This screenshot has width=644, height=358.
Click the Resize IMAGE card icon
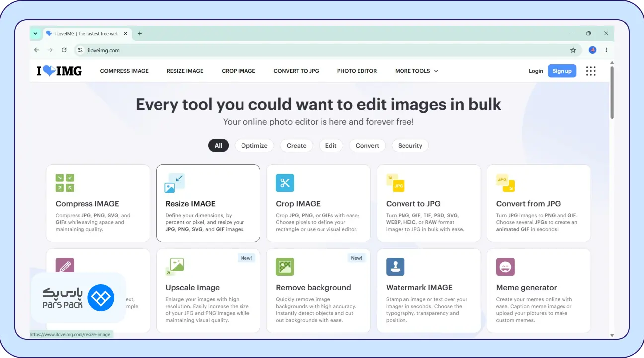pos(175,182)
